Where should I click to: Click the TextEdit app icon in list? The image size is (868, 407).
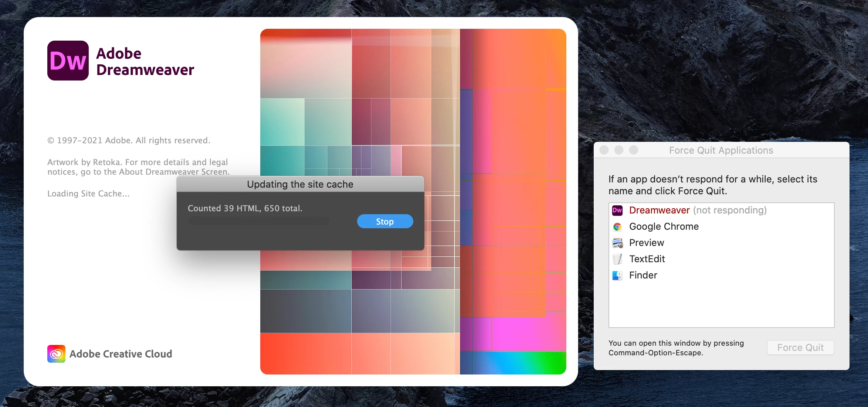[x=617, y=259]
